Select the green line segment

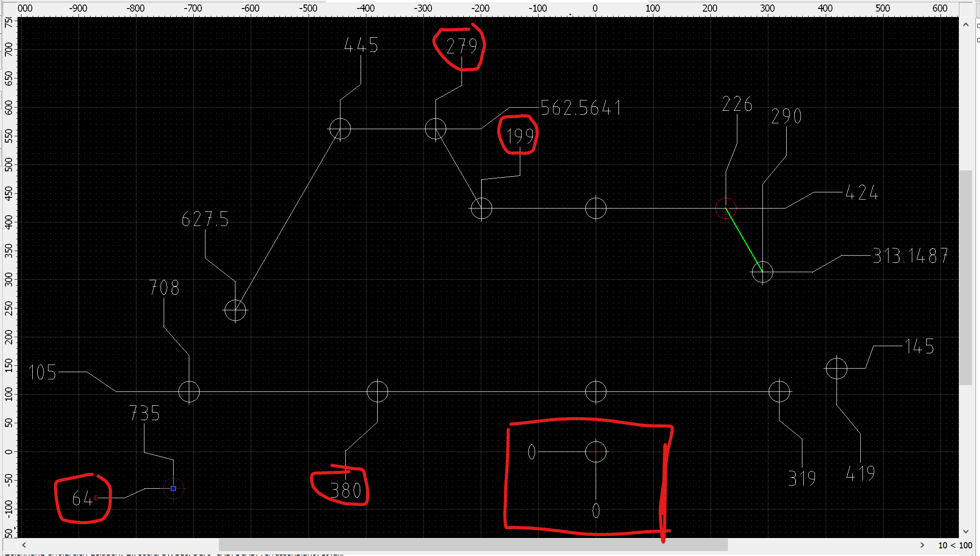tap(744, 240)
